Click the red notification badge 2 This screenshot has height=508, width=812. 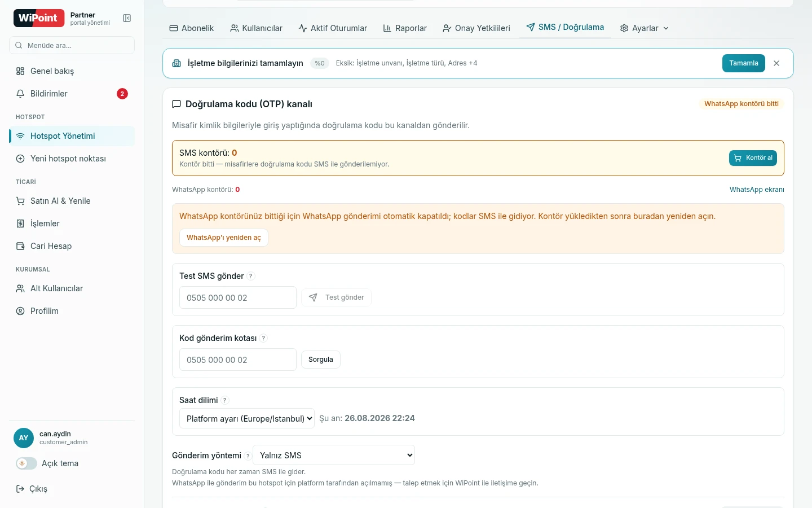click(x=122, y=94)
